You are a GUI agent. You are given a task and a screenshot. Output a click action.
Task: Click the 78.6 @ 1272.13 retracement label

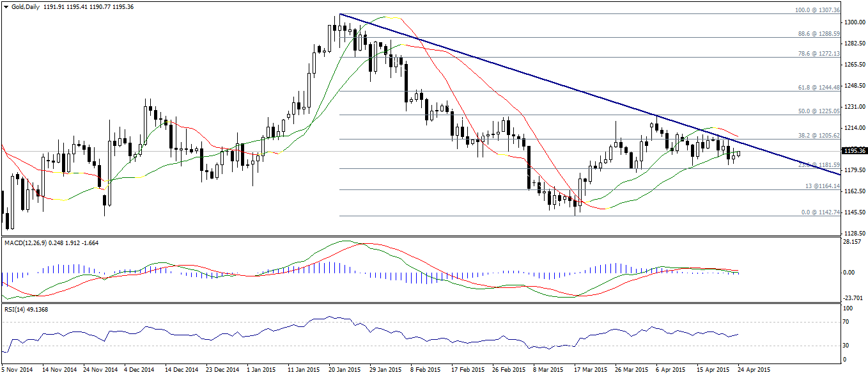(818, 54)
